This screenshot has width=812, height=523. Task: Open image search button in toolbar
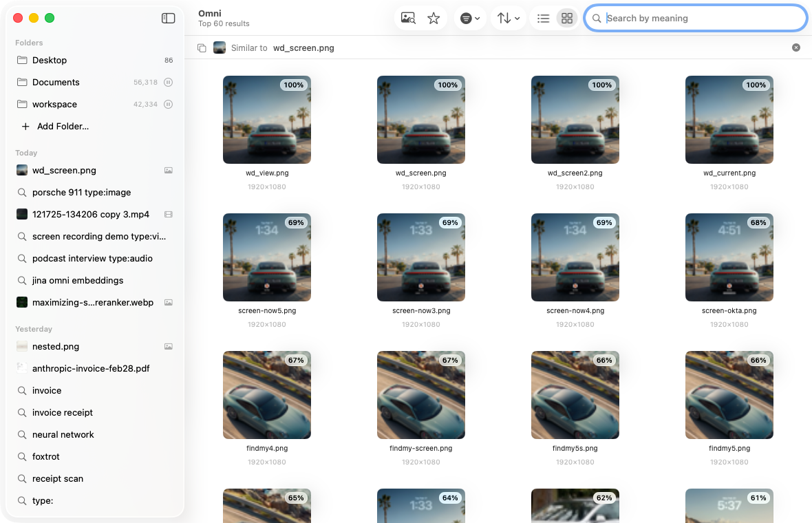408,18
